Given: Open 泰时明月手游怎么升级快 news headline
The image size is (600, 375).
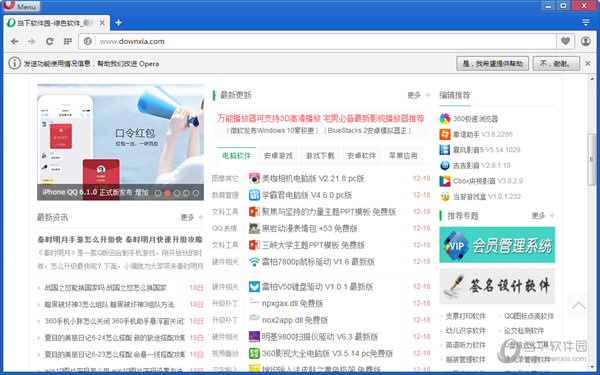Looking at the screenshot, I should [x=120, y=240].
